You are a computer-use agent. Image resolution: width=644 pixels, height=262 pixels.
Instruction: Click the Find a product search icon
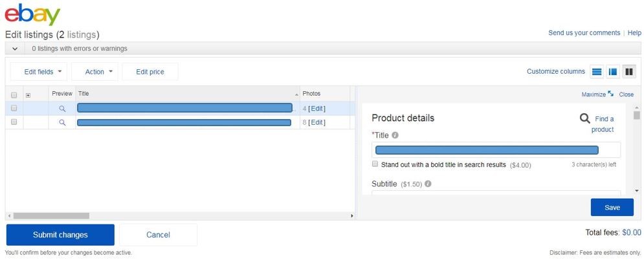pyautogui.click(x=585, y=118)
